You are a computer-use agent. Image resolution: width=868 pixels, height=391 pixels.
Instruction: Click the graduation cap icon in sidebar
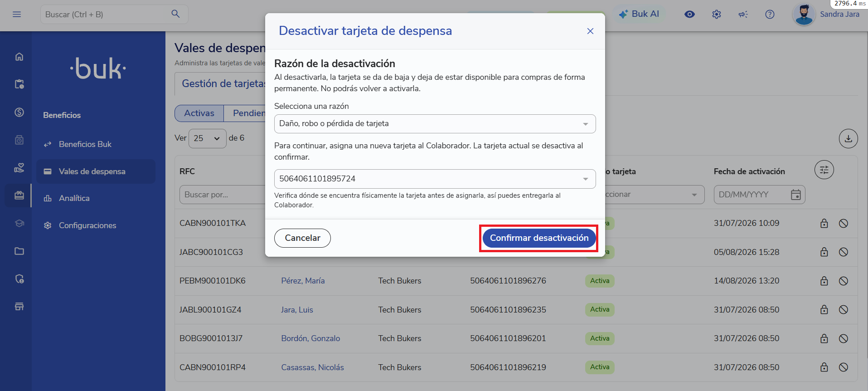click(x=19, y=223)
